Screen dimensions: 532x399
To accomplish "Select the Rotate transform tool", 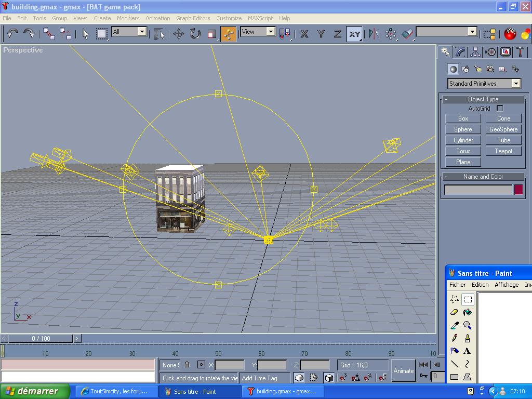I will point(195,34).
